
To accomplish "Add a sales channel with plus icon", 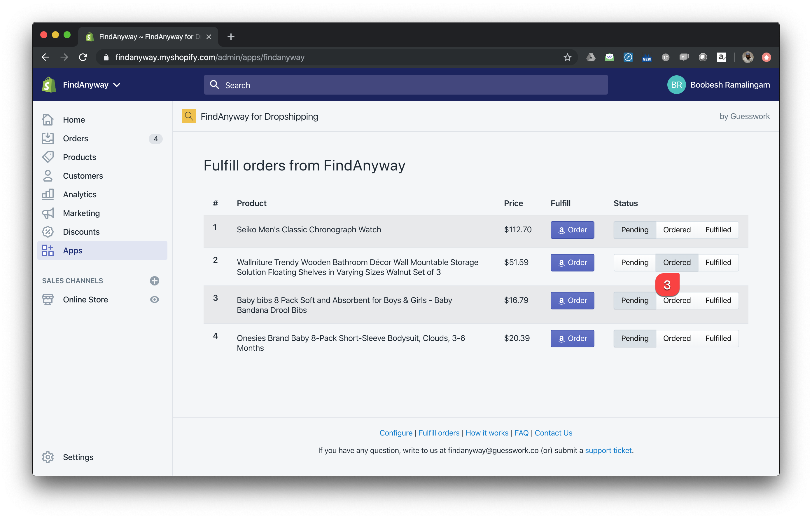I will tap(155, 281).
